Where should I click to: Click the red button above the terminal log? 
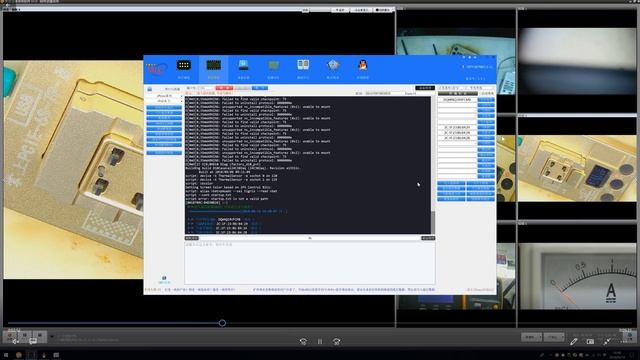click(x=224, y=88)
